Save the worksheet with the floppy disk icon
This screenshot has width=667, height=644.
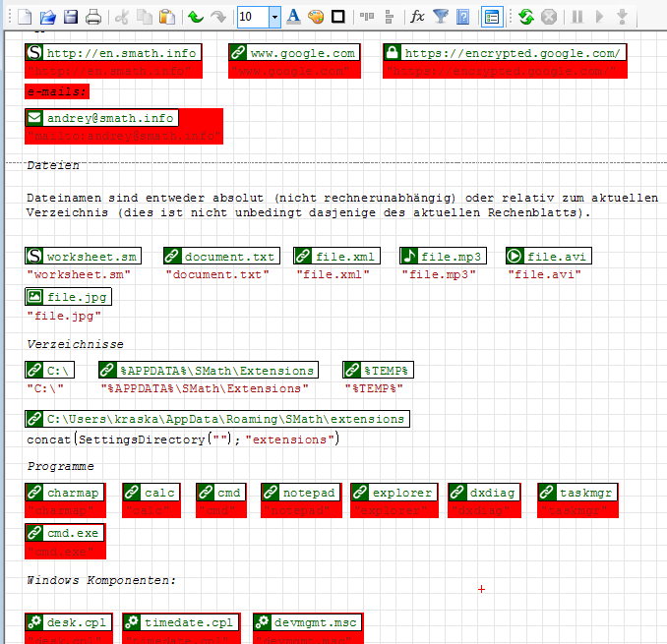pos(70,17)
